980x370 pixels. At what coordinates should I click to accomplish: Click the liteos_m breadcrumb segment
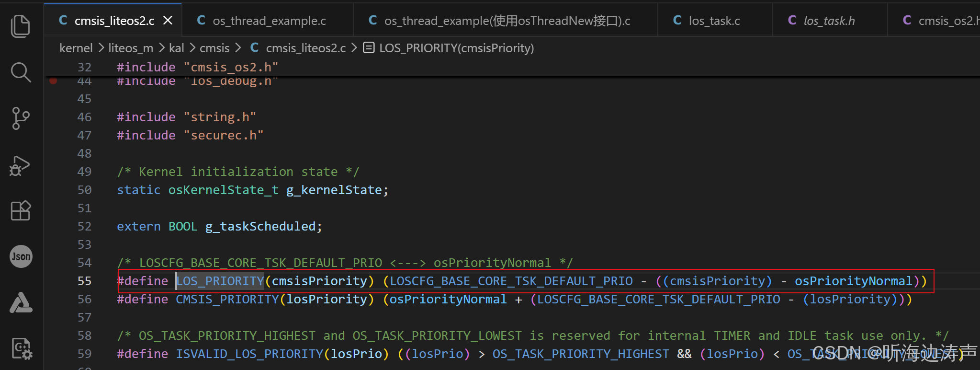click(x=131, y=48)
